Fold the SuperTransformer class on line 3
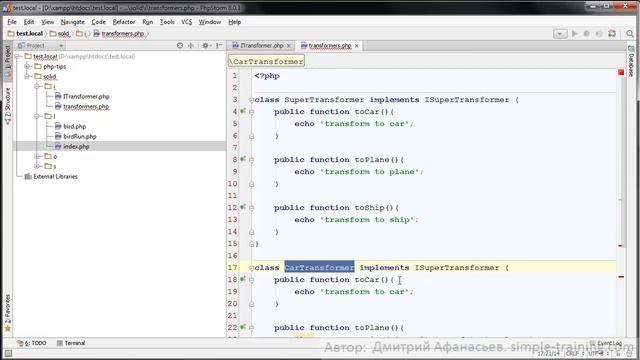Screen dimensions: 640x360 point(251,100)
